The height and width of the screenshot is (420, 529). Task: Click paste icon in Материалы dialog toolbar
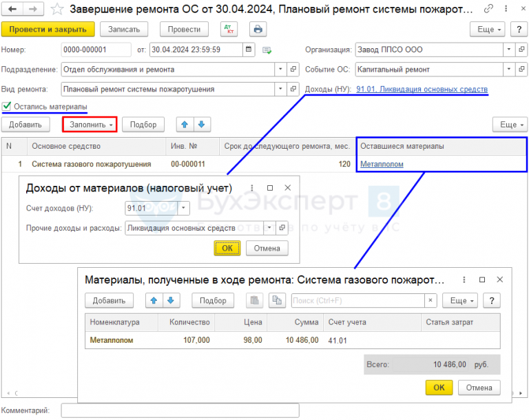click(254, 301)
